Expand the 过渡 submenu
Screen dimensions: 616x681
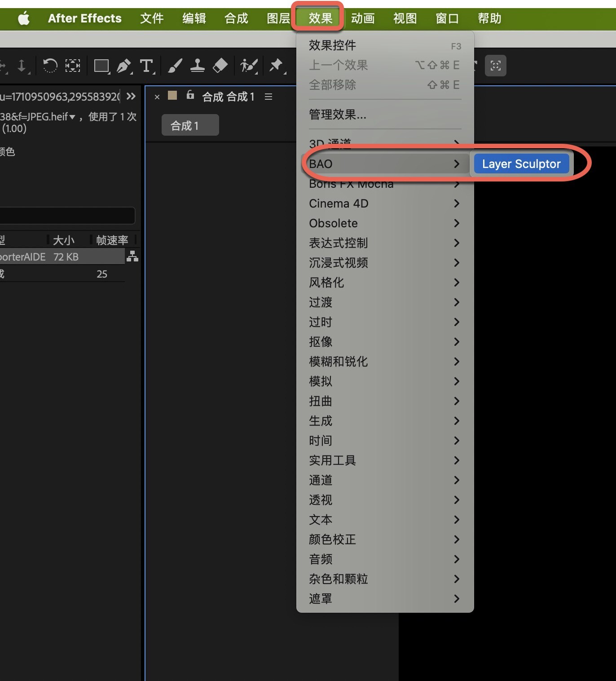385,302
